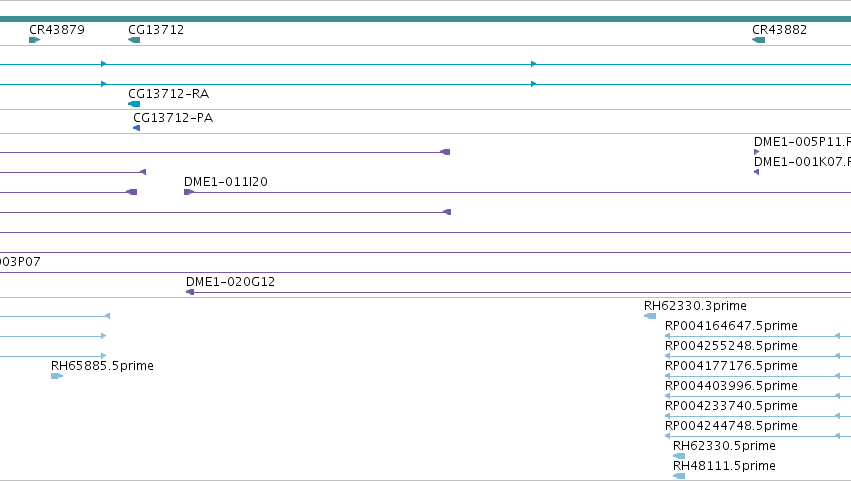Select the RH65885.5prime EST glyph

point(57,376)
